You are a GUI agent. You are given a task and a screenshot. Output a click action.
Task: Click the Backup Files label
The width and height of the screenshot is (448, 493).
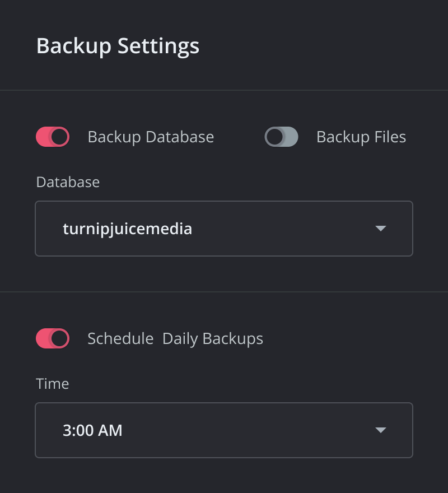click(361, 137)
